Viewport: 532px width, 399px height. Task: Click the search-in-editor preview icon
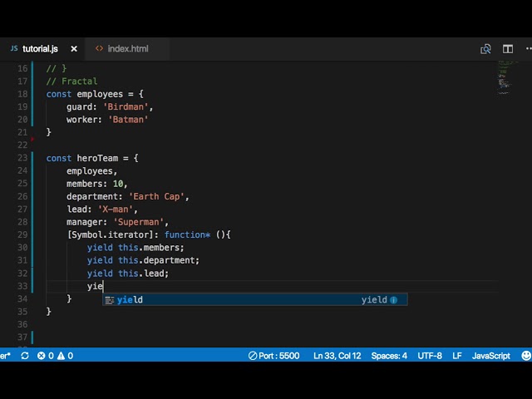(x=485, y=49)
